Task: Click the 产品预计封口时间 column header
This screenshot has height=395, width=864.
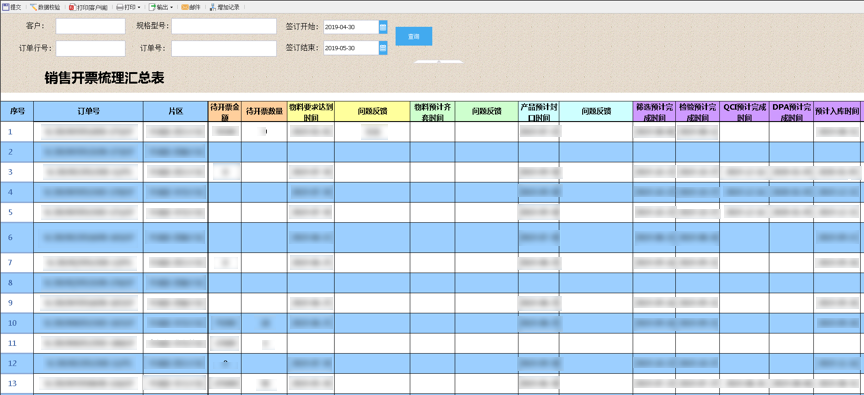Action: pyautogui.click(x=539, y=111)
